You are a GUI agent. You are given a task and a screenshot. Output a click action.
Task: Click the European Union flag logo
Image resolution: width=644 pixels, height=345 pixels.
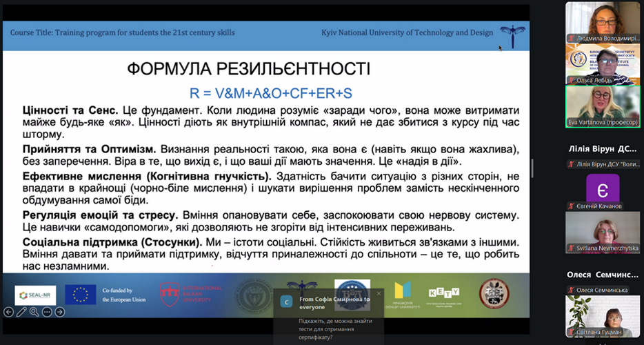(x=81, y=294)
